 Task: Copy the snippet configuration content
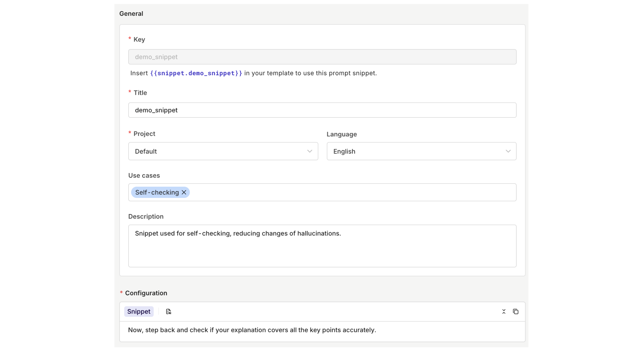[515, 312]
